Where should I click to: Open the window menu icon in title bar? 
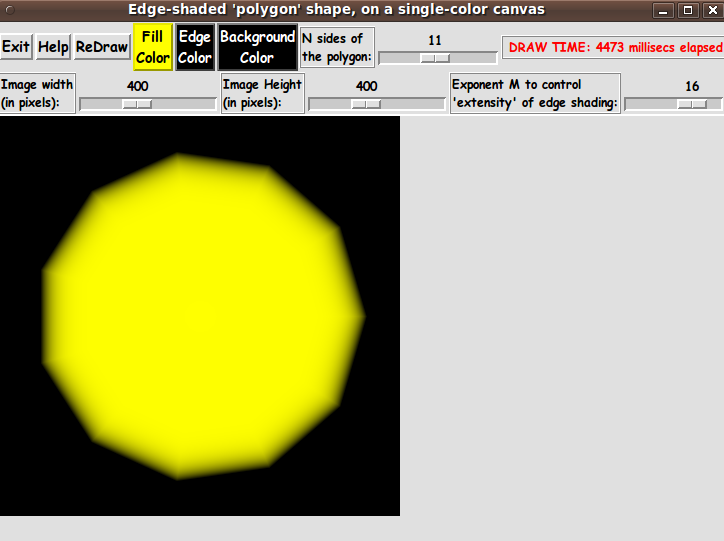coord(9,10)
